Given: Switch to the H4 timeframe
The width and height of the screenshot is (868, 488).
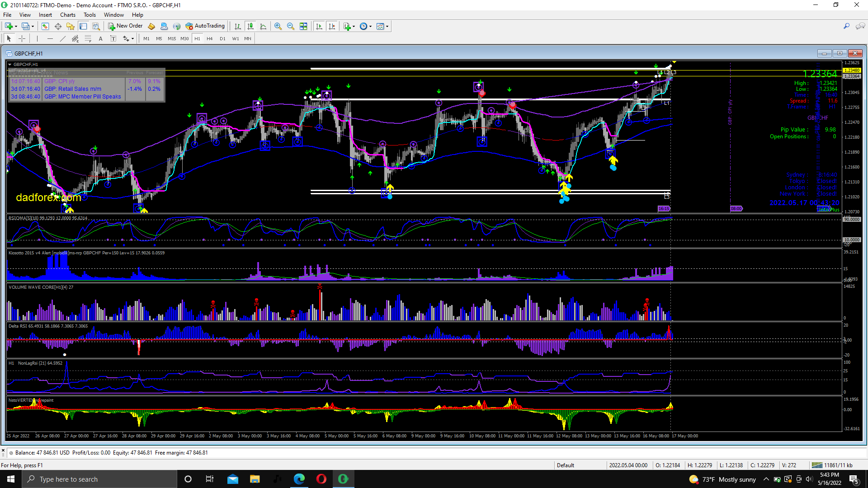Looking at the screenshot, I should tap(209, 39).
